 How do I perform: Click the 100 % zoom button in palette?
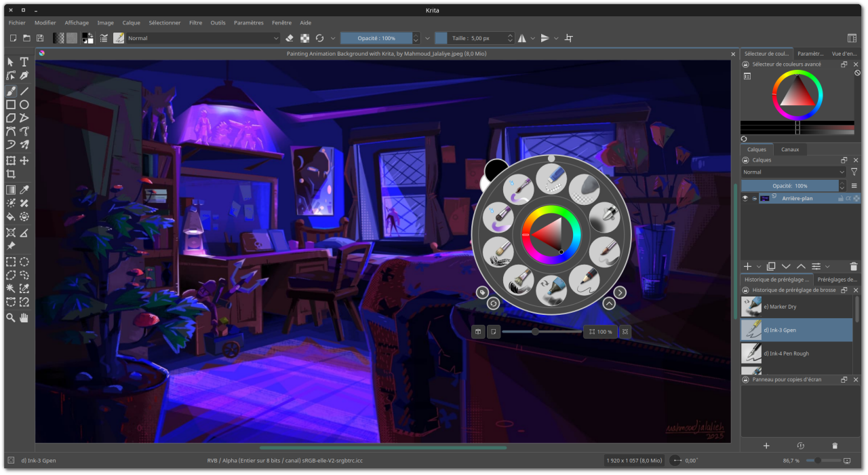[600, 332]
